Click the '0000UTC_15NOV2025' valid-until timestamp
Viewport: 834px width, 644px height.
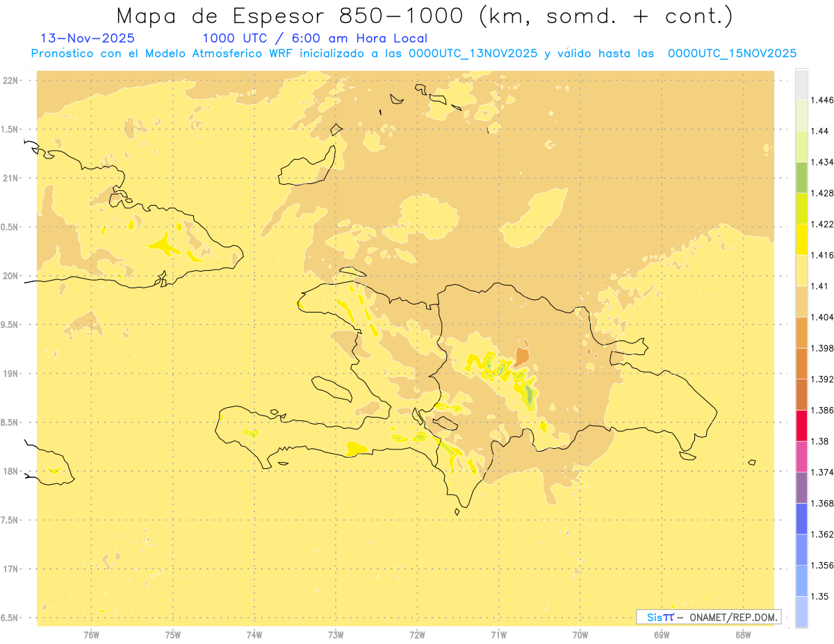pos(732,53)
